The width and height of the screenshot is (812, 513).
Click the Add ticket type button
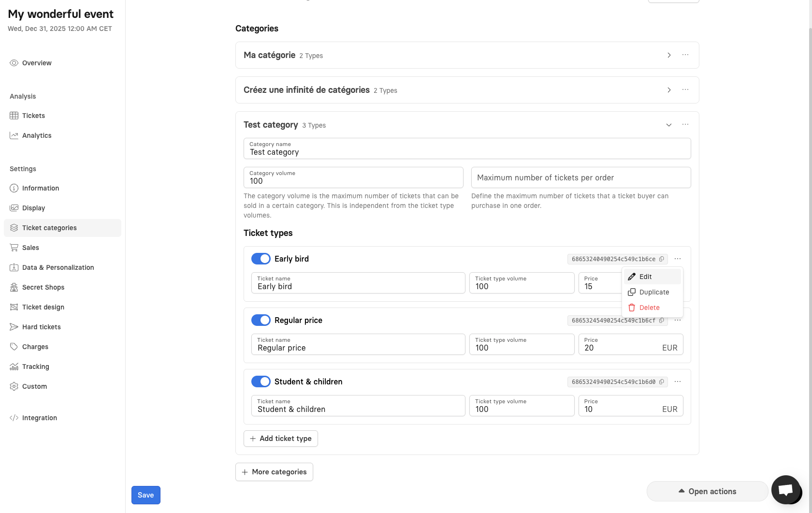point(281,439)
